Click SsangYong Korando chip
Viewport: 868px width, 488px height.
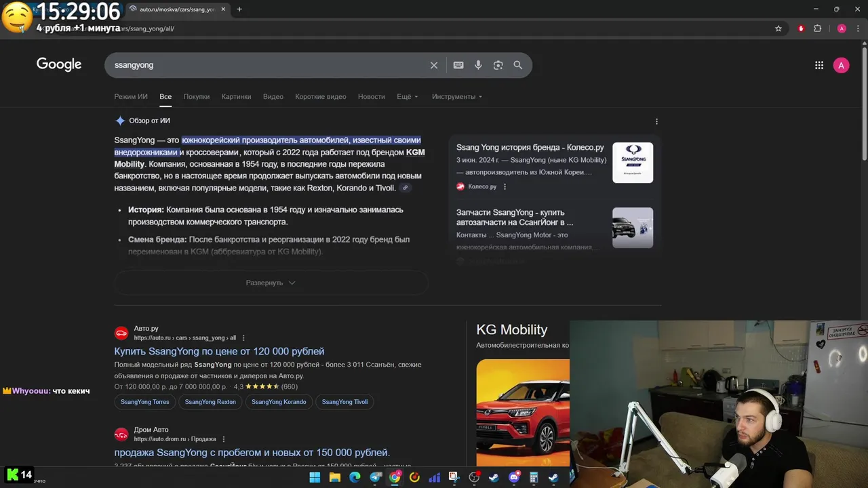point(279,402)
